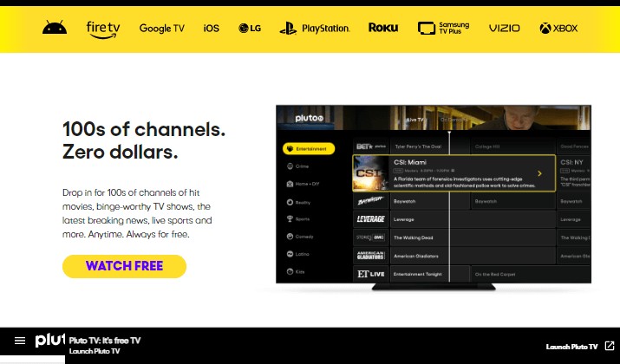Image resolution: width=620 pixels, height=364 pixels.
Task: Select the Roku logo
Action: pyautogui.click(x=383, y=28)
